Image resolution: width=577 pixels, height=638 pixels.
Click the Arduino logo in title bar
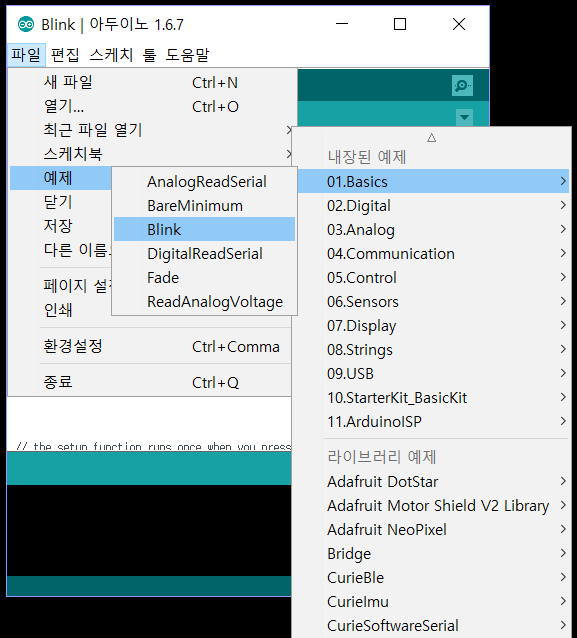point(26,24)
